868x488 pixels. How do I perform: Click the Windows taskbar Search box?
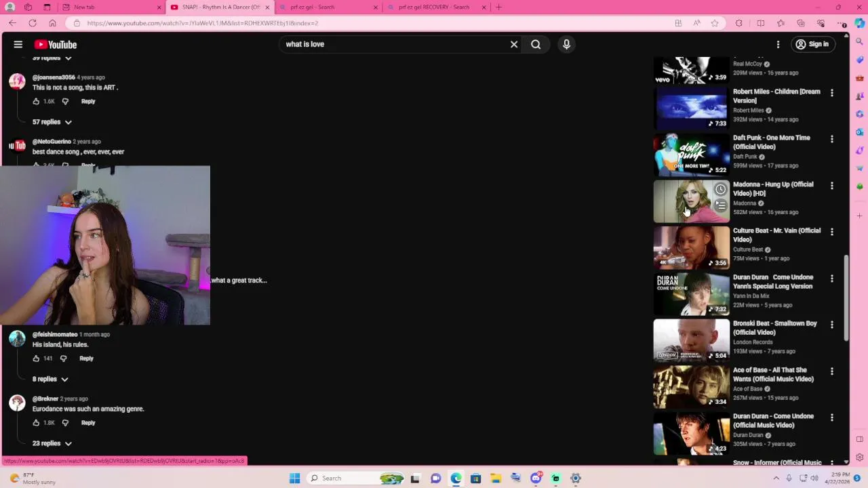(x=356, y=479)
